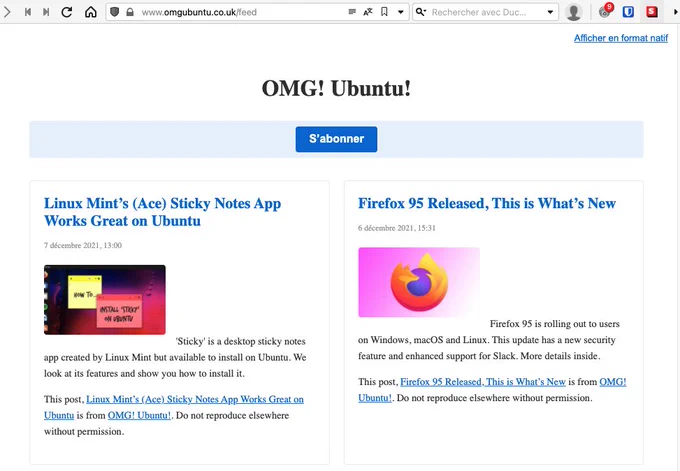The width and height of the screenshot is (680, 471).
Task: Click OMG! Ubuntu! link in Sticky article
Action: [139, 415]
